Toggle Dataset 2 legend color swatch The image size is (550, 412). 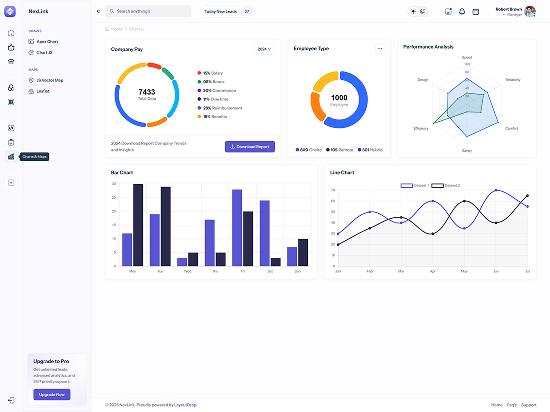437,185
